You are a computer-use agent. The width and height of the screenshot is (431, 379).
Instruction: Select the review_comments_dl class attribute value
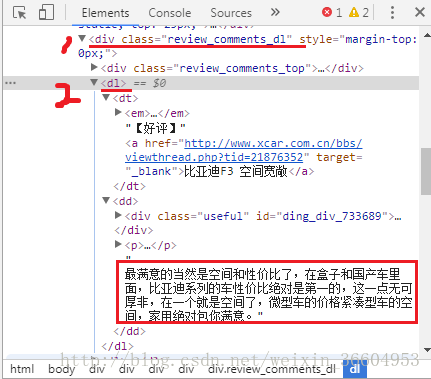click(226, 39)
